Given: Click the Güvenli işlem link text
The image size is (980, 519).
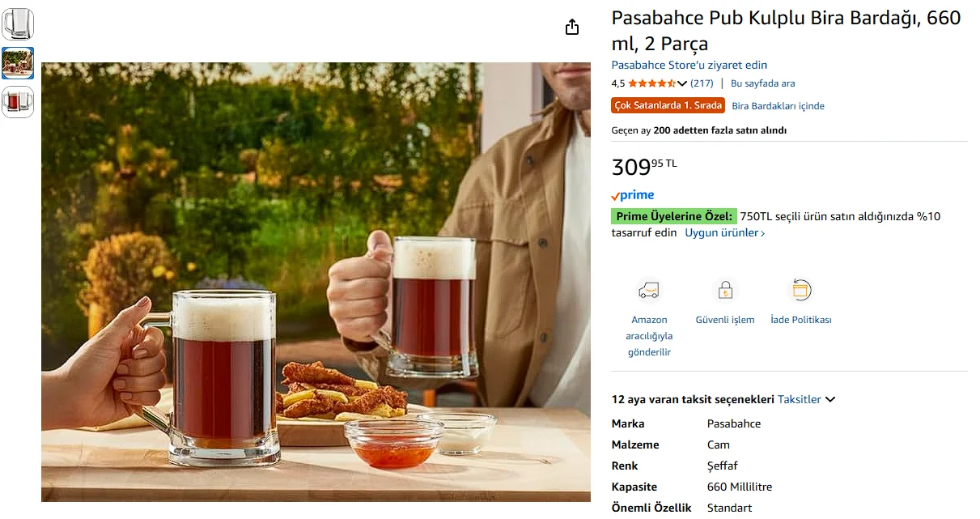Looking at the screenshot, I should tap(725, 320).
